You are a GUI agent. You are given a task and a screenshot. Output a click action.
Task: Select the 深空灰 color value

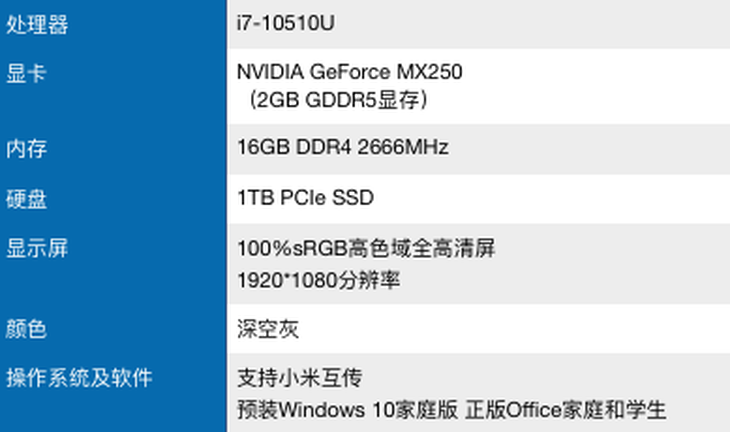(268, 329)
